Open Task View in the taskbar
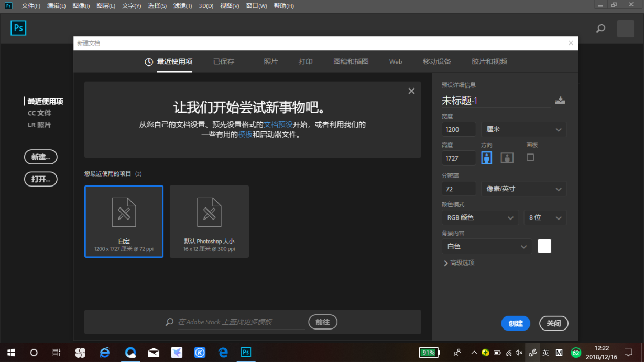The image size is (644, 362). (57, 353)
